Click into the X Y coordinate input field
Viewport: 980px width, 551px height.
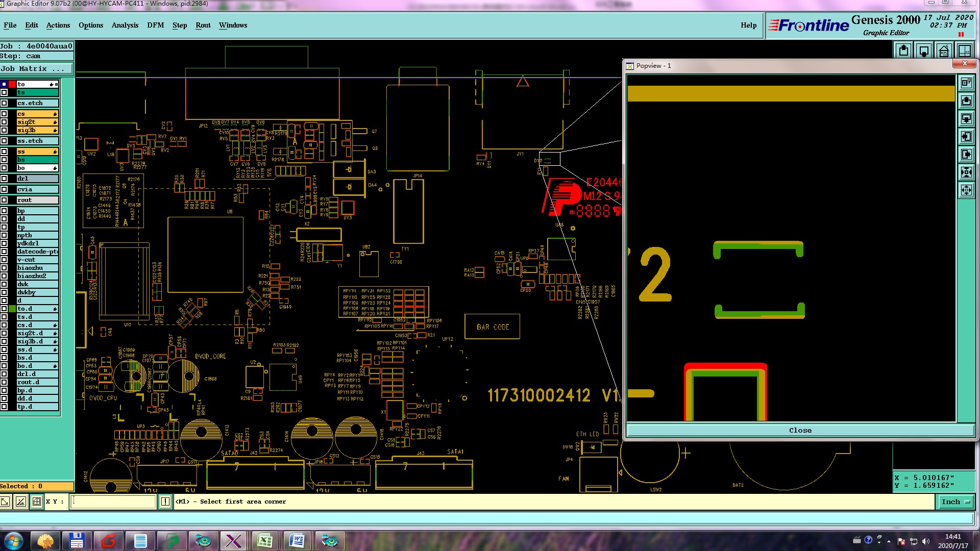click(113, 502)
